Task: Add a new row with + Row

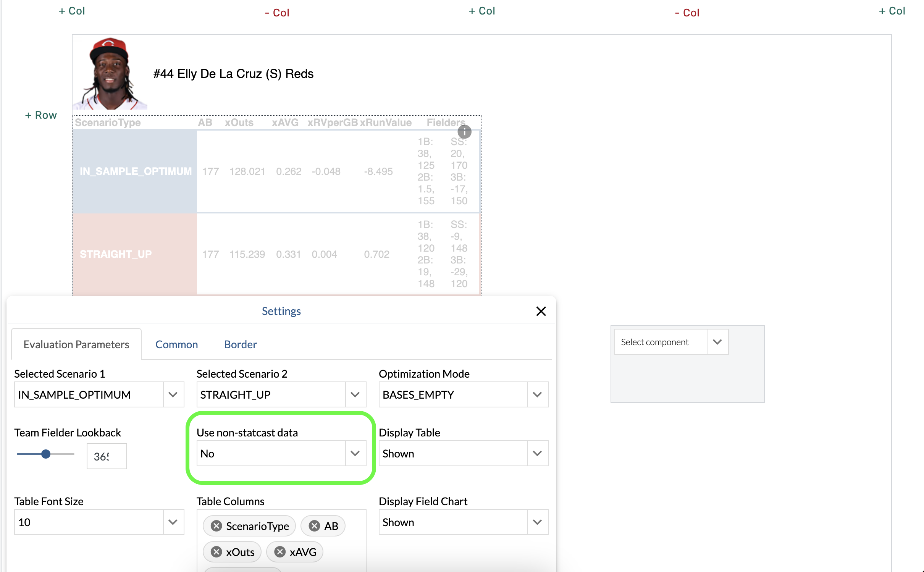Action: click(40, 115)
